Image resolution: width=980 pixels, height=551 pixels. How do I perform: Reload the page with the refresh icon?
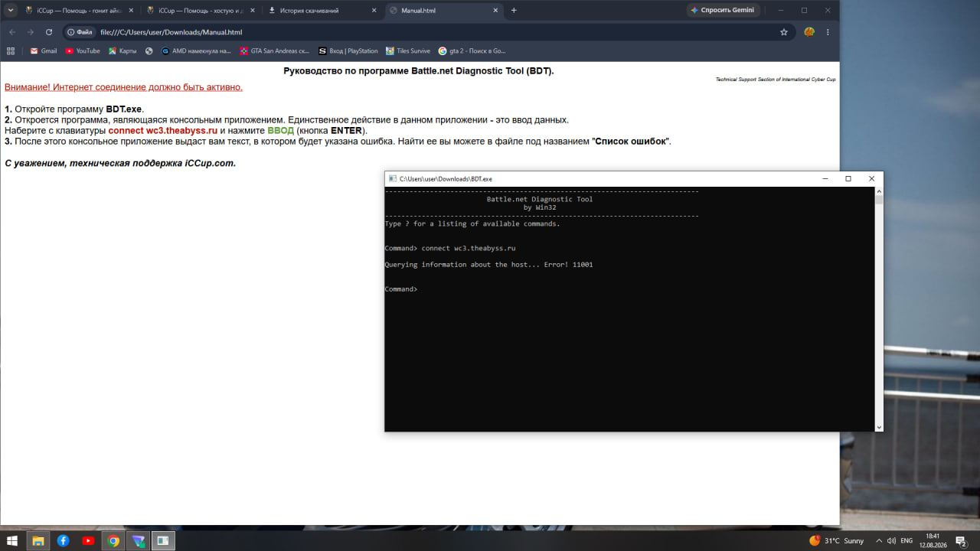49,32
